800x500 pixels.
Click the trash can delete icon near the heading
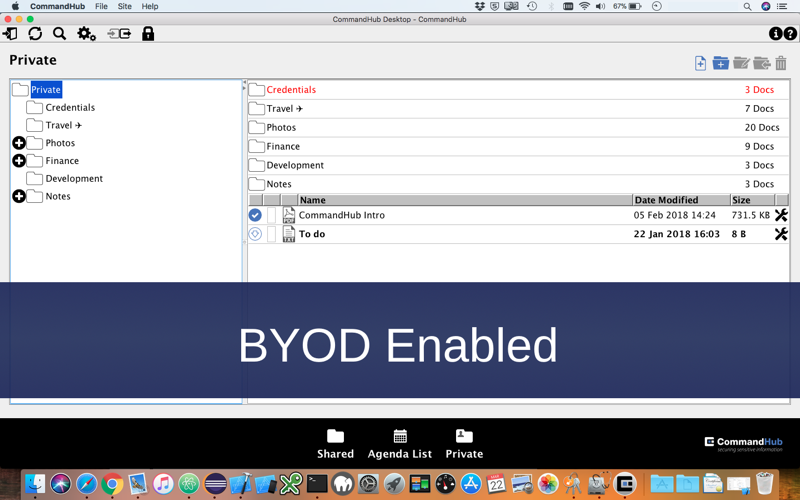[x=781, y=63]
